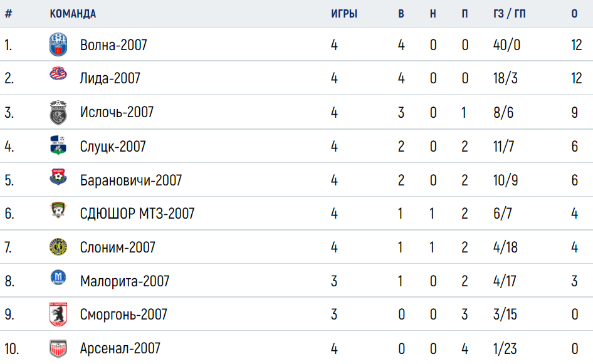Image resolution: width=593 pixels, height=364 pixels.
Task: Click the Слоним-2007 round emblem
Action: tap(58, 247)
